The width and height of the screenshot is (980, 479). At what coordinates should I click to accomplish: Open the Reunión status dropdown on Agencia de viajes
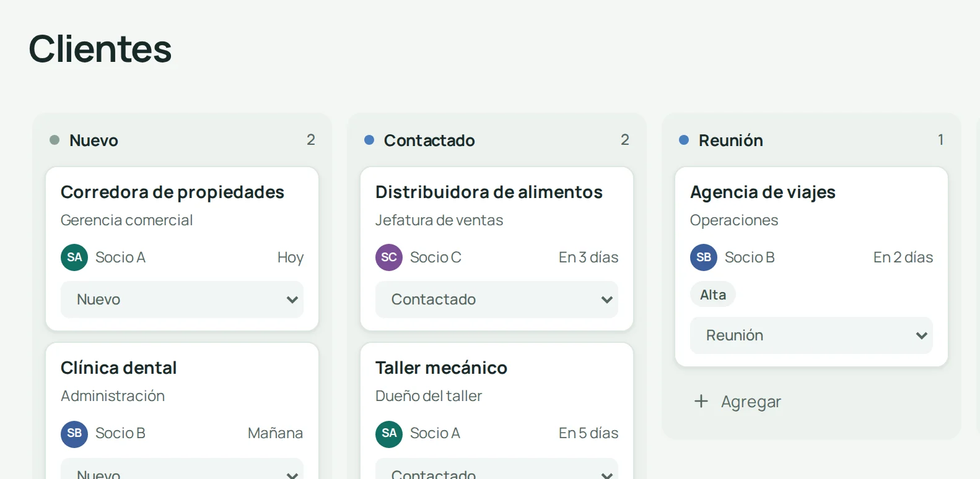tap(812, 335)
